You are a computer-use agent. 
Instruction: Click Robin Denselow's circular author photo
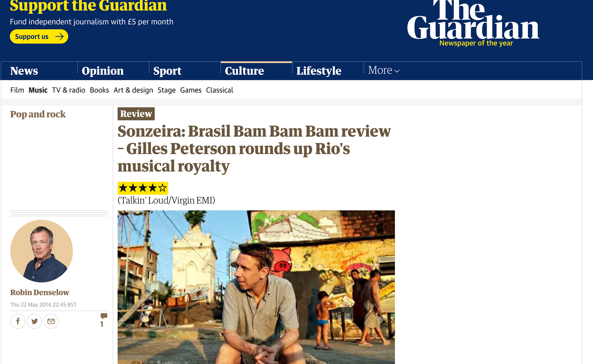[42, 251]
